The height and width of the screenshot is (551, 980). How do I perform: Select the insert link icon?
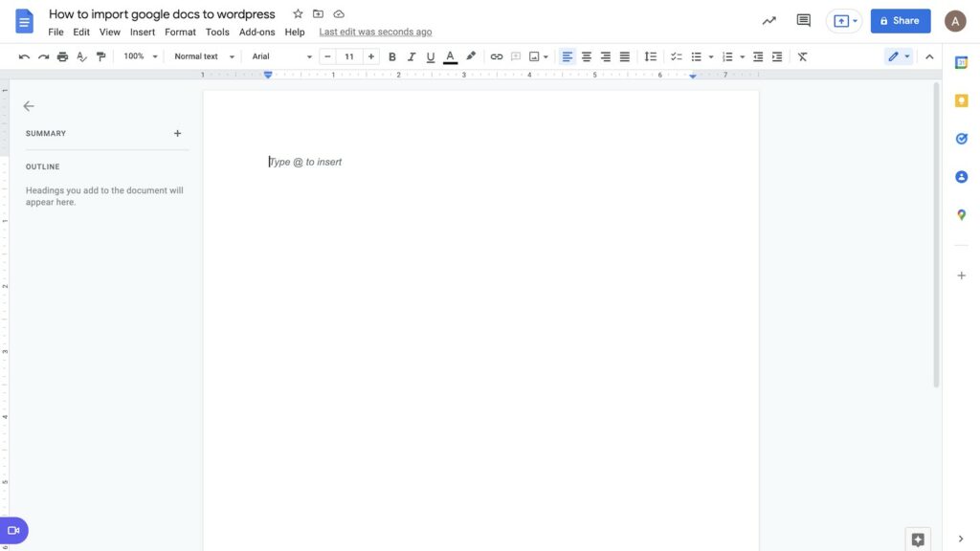(x=495, y=55)
